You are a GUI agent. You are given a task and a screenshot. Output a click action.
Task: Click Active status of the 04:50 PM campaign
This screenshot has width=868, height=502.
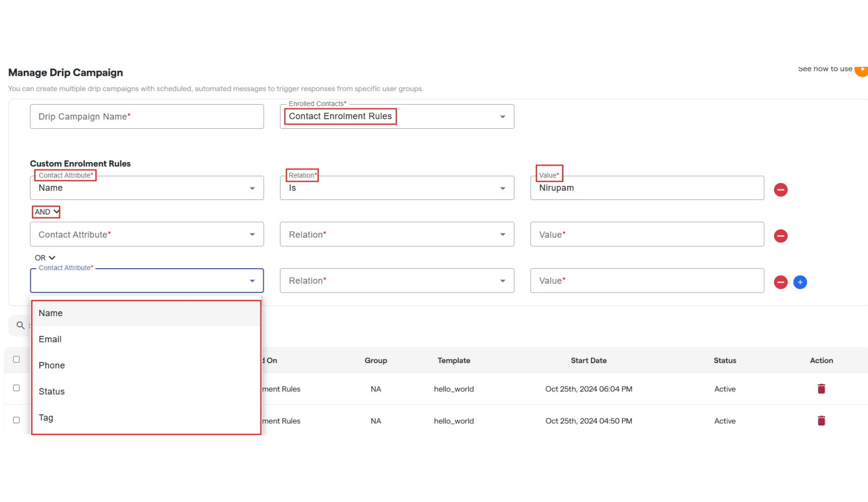coord(725,421)
